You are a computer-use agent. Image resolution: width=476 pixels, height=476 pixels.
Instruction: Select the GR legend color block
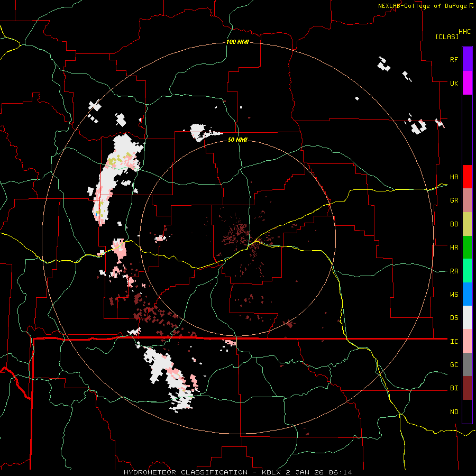[467, 200]
